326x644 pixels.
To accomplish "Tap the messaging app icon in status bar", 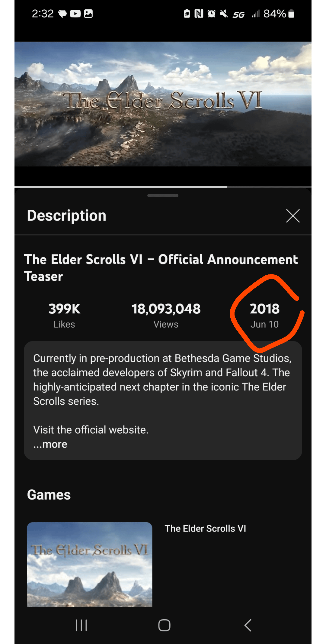I will tap(62, 14).
